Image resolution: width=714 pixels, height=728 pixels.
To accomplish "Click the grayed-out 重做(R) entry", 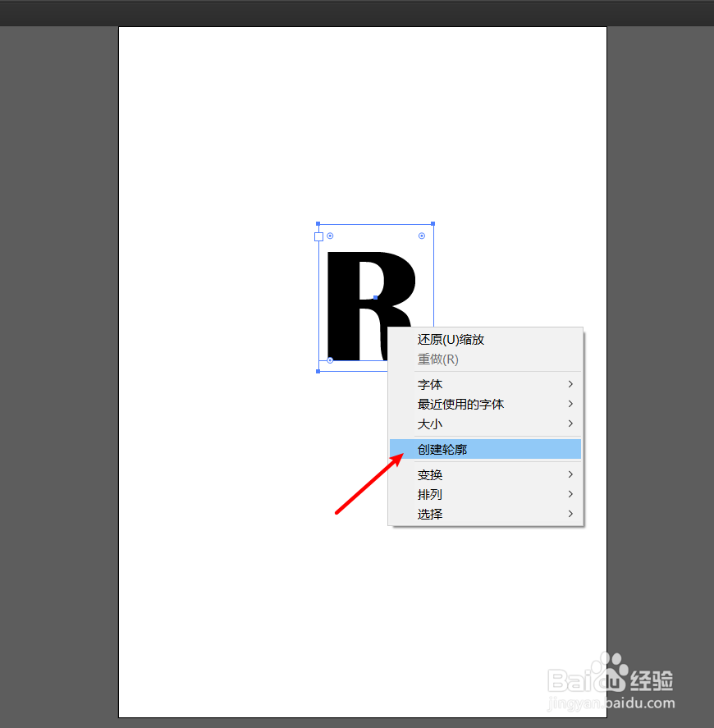I will pyautogui.click(x=437, y=359).
